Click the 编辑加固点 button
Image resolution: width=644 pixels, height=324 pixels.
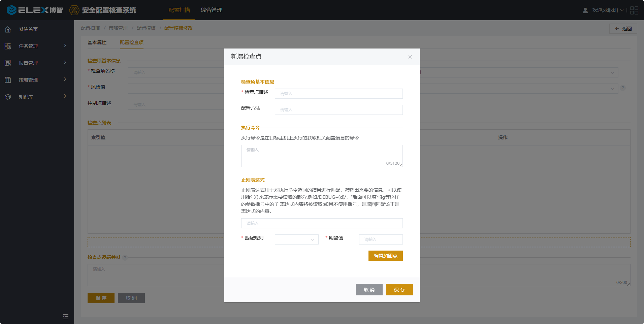pos(385,256)
